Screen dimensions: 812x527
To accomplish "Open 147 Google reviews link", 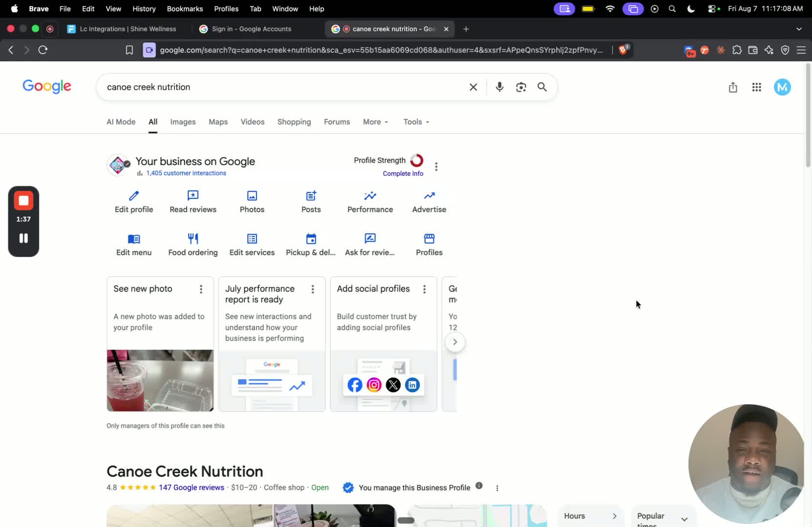I will click(192, 487).
